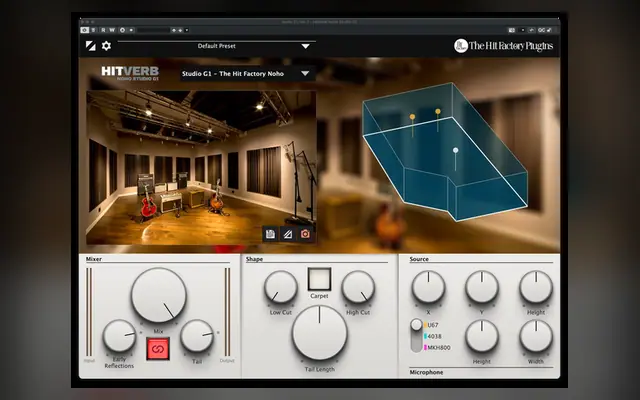Click the S button in the host toolbar

pyautogui.click(x=93, y=30)
